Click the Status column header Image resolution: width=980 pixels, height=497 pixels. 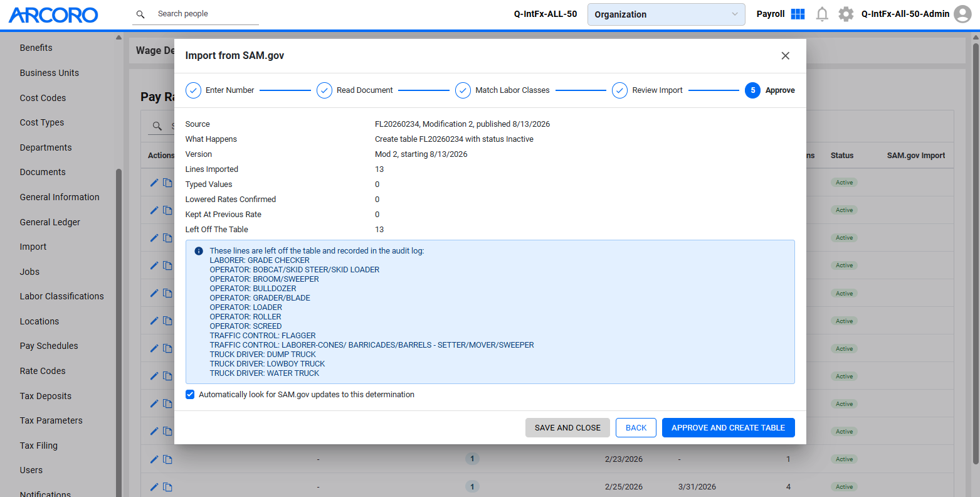click(842, 156)
